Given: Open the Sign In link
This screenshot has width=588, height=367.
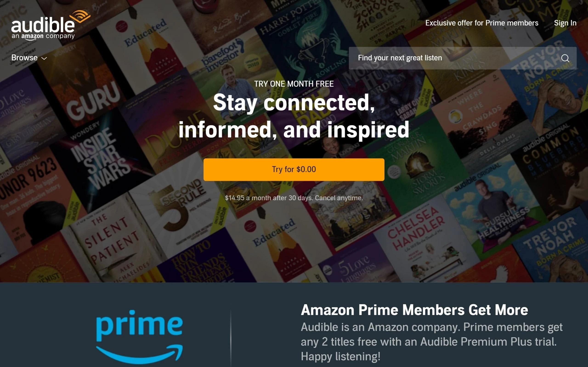Looking at the screenshot, I should point(565,23).
